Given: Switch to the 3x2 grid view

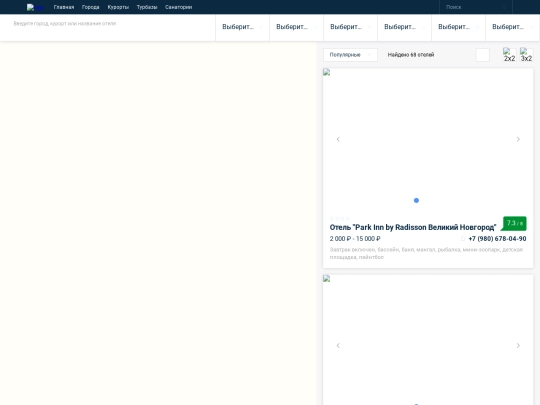Looking at the screenshot, I should tap(526, 55).
